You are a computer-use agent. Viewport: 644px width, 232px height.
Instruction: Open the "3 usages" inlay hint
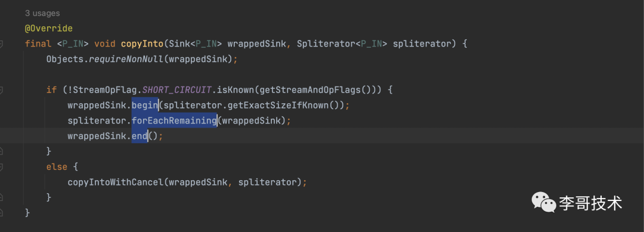[42, 13]
